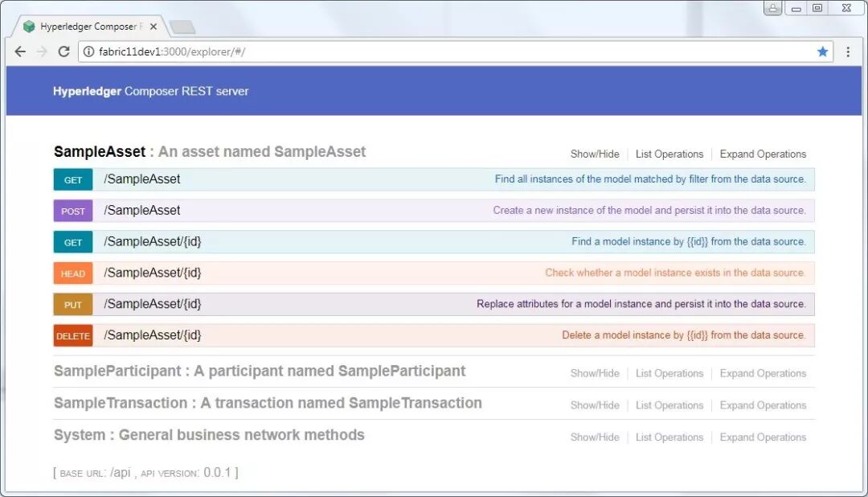
Task: Open the System general business network section
Action: click(209, 435)
